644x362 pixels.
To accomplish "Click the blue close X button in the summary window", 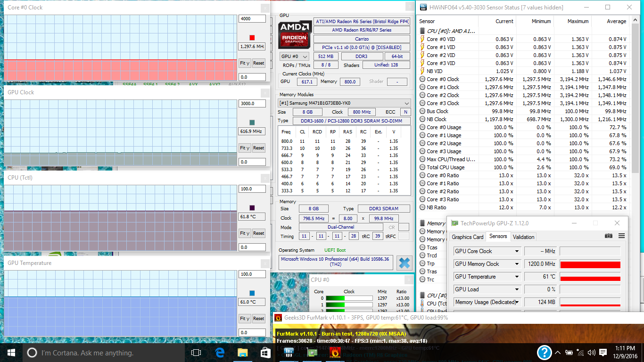I will coord(404,263).
